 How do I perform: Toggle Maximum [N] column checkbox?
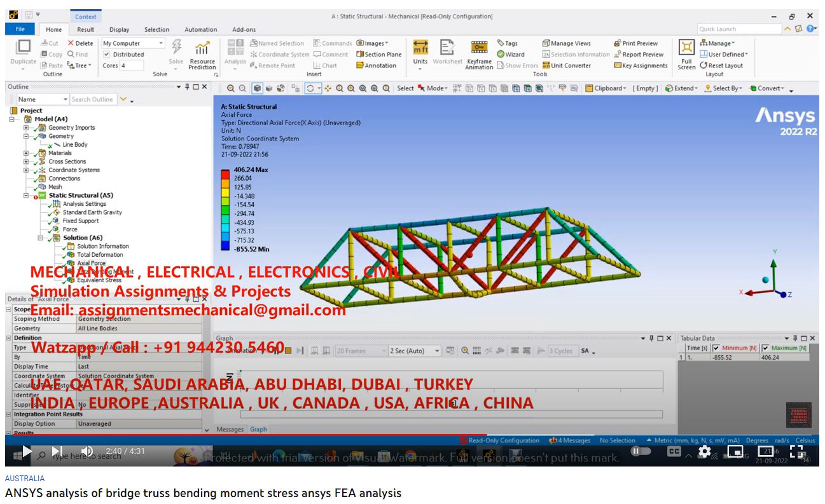coord(765,348)
